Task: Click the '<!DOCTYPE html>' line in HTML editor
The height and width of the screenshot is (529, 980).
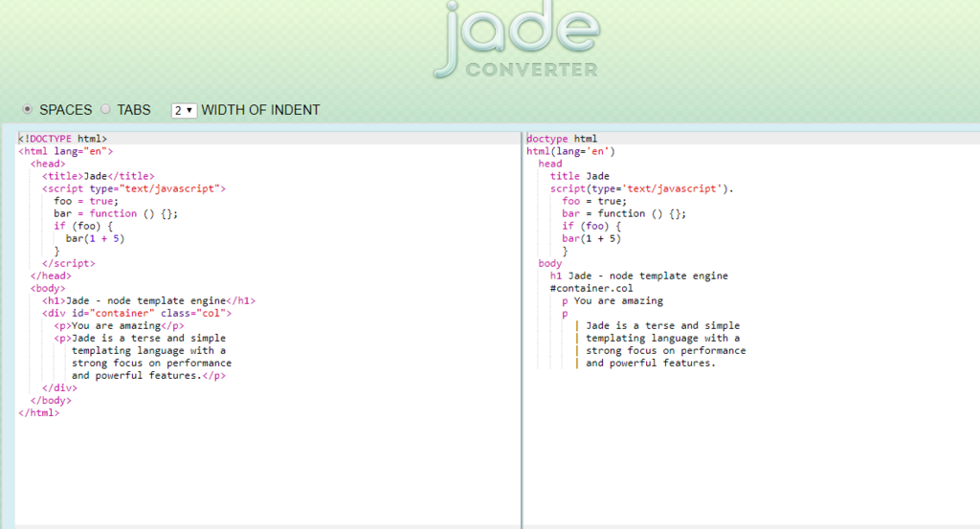Action: click(x=62, y=139)
